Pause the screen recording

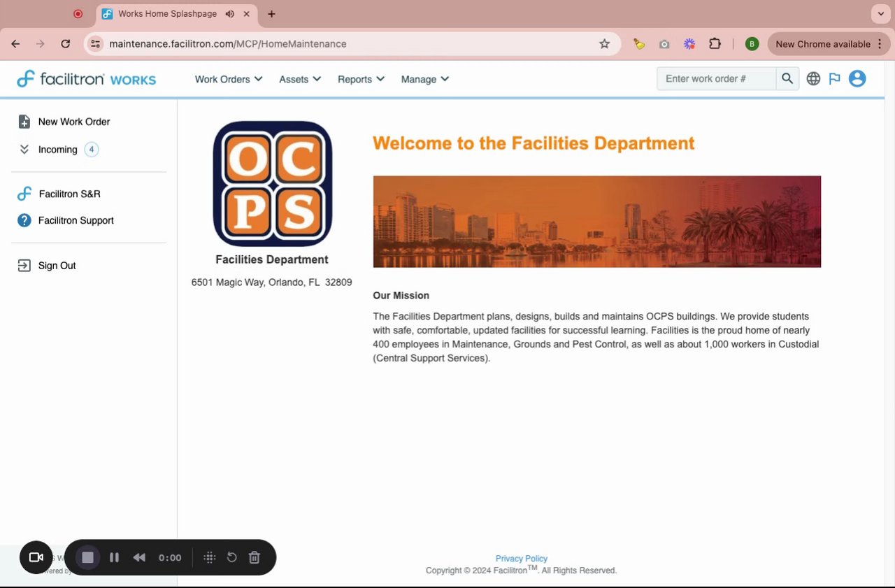pos(114,557)
